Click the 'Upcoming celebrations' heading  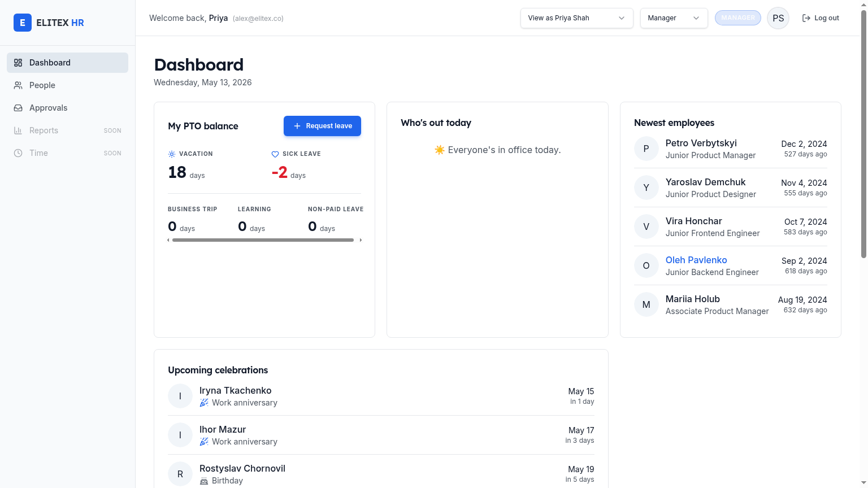(x=218, y=370)
